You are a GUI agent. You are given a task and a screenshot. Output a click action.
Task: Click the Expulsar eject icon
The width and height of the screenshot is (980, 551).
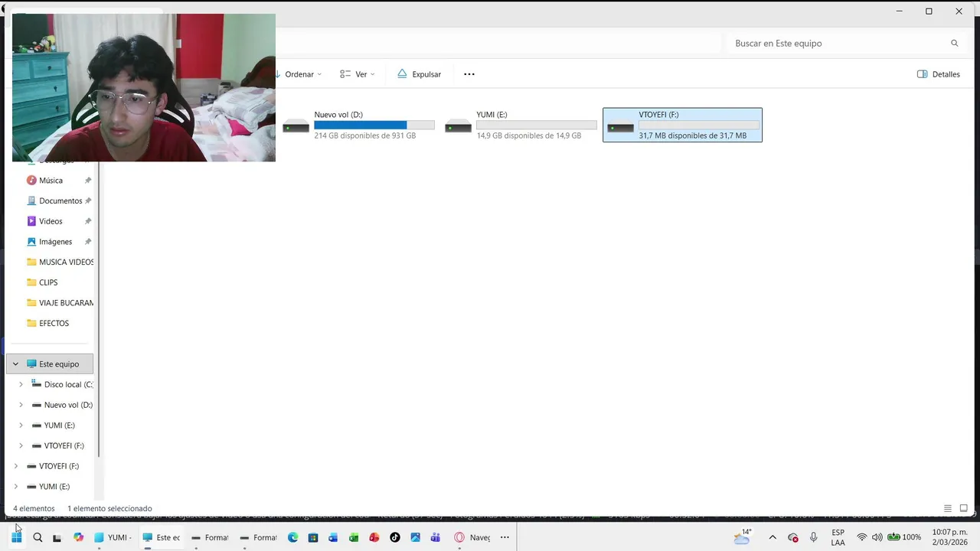point(402,74)
